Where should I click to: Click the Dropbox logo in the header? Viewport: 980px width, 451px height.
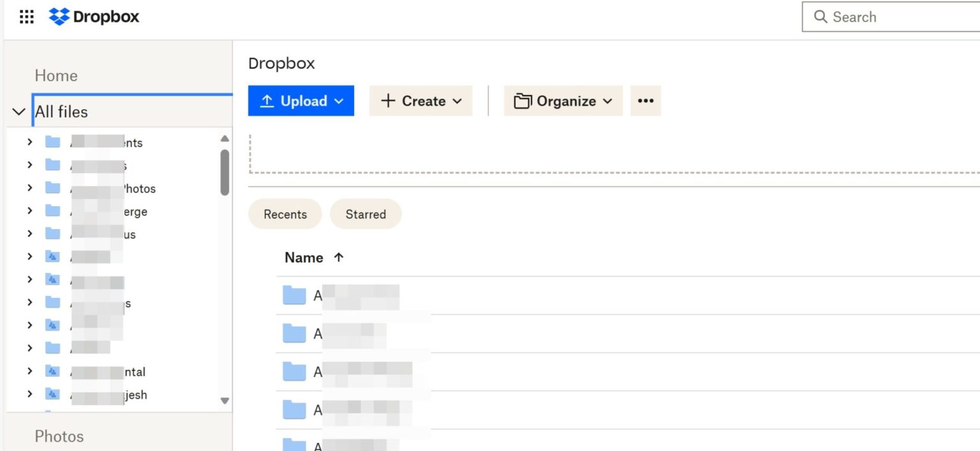[x=94, y=17]
